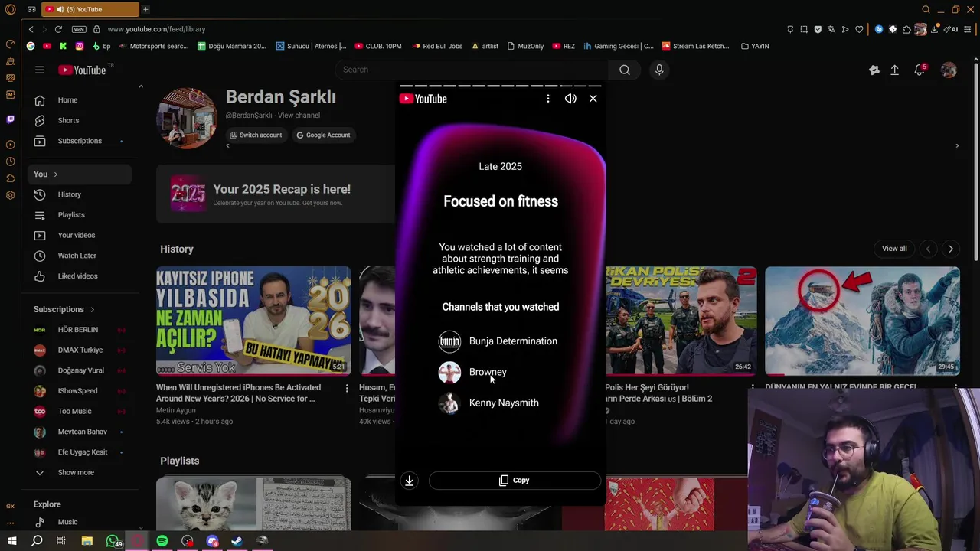Mute the YouTube Recap story sound

click(570, 99)
